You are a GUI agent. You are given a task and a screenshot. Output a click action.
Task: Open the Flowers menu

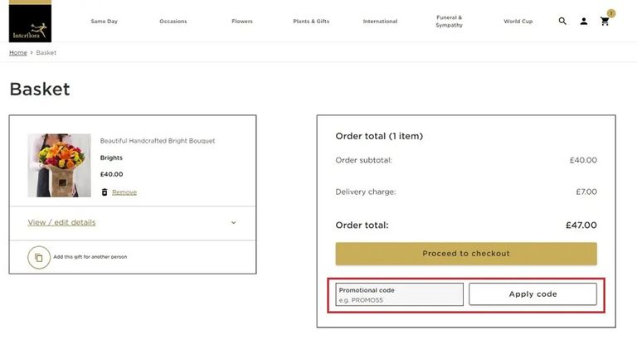pyautogui.click(x=242, y=22)
